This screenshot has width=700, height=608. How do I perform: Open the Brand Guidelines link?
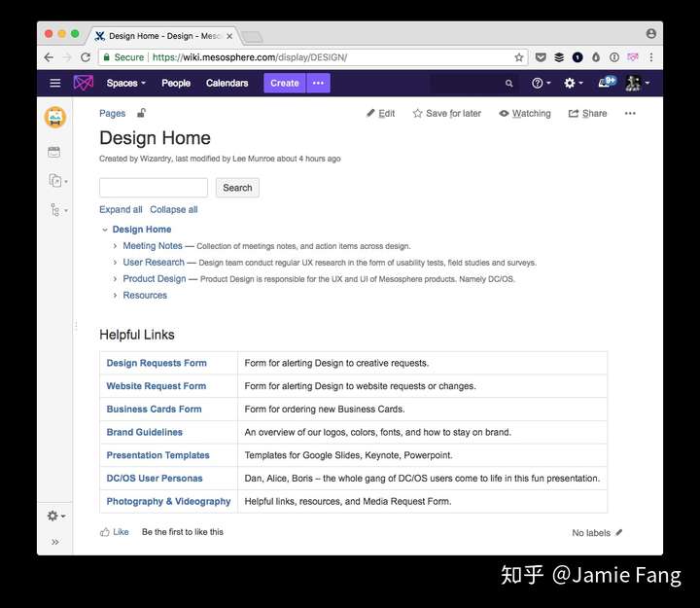coord(145,432)
